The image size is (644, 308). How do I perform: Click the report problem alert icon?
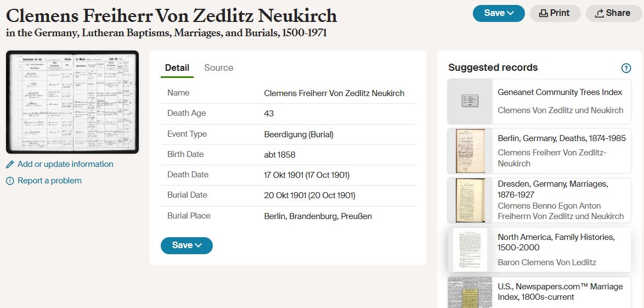pyautogui.click(x=10, y=181)
